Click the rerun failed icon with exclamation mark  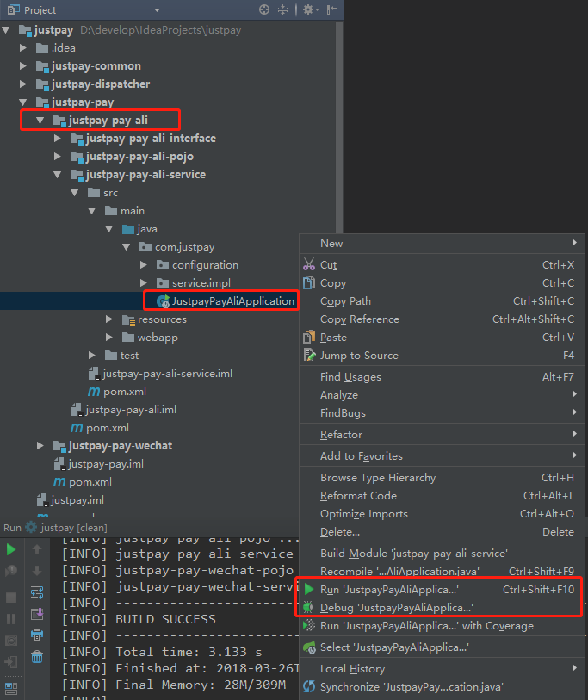tap(11, 571)
